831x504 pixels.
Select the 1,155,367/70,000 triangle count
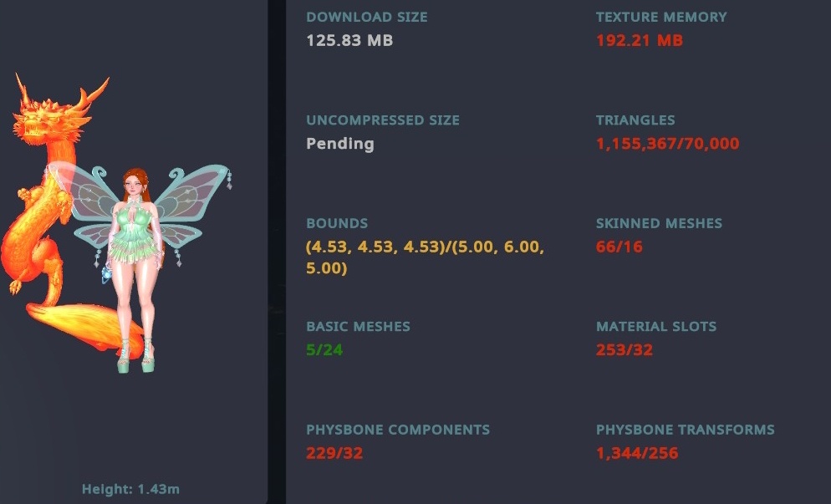(x=668, y=144)
